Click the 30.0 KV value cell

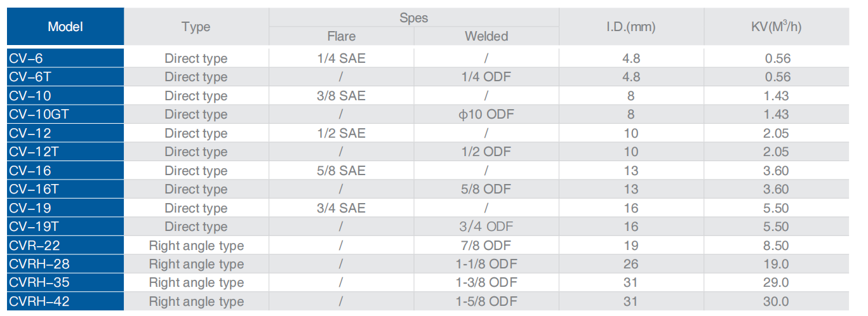777,301
